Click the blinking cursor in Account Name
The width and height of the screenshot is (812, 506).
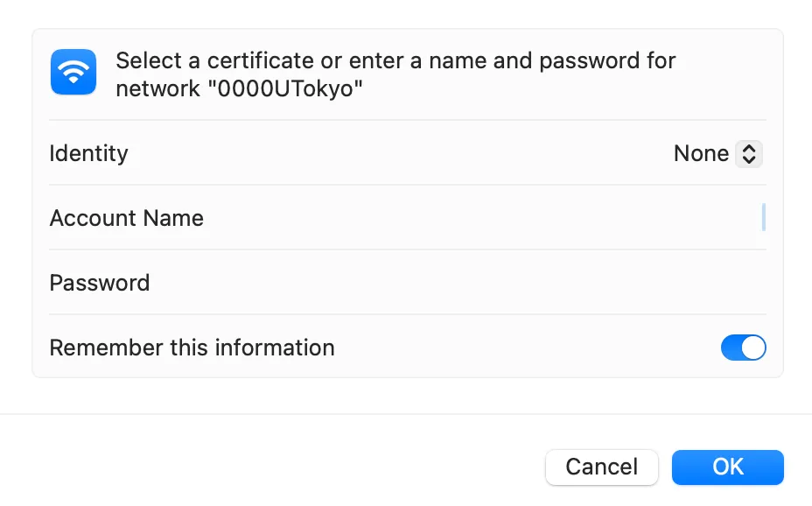pos(764,217)
